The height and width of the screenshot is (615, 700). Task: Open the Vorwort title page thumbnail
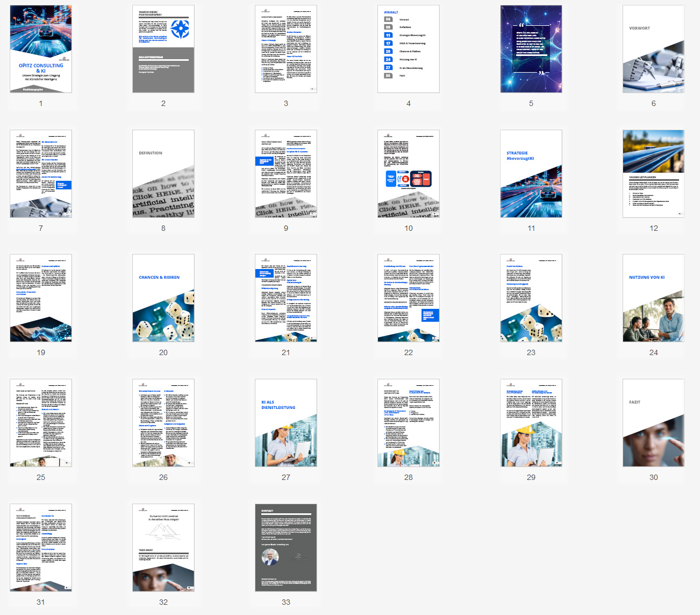click(653, 49)
